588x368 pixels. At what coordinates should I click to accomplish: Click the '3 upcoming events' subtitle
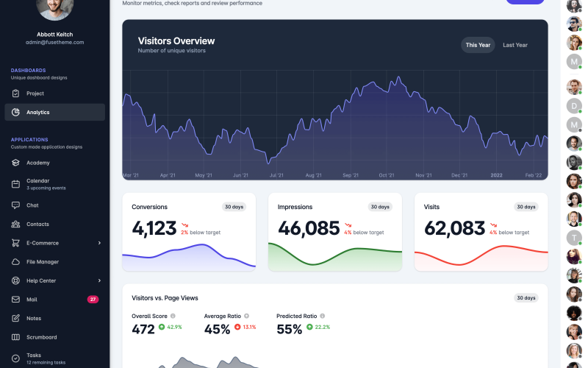46,188
